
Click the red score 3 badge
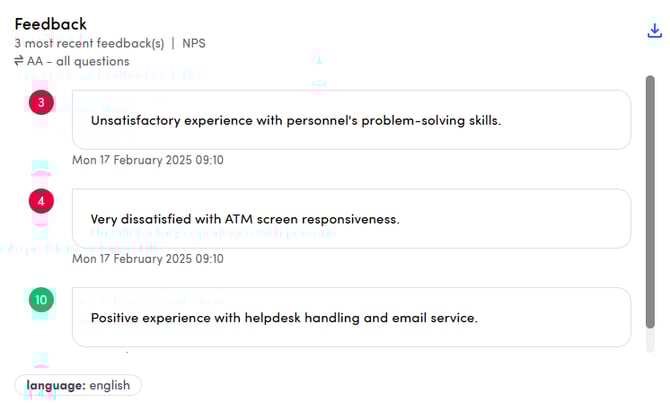pyautogui.click(x=41, y=102)
